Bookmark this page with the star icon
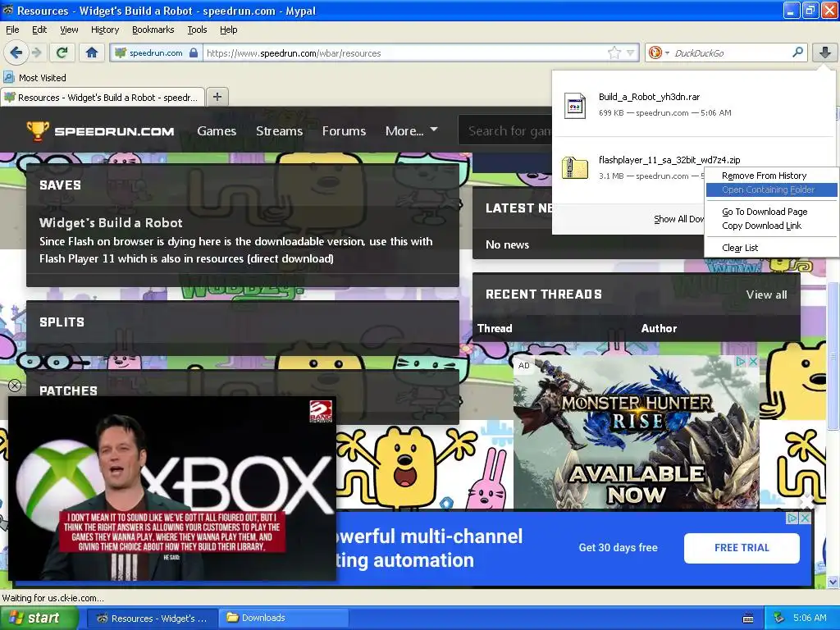Viewport: 840px width, 630px height. click(x=614, y=52)
